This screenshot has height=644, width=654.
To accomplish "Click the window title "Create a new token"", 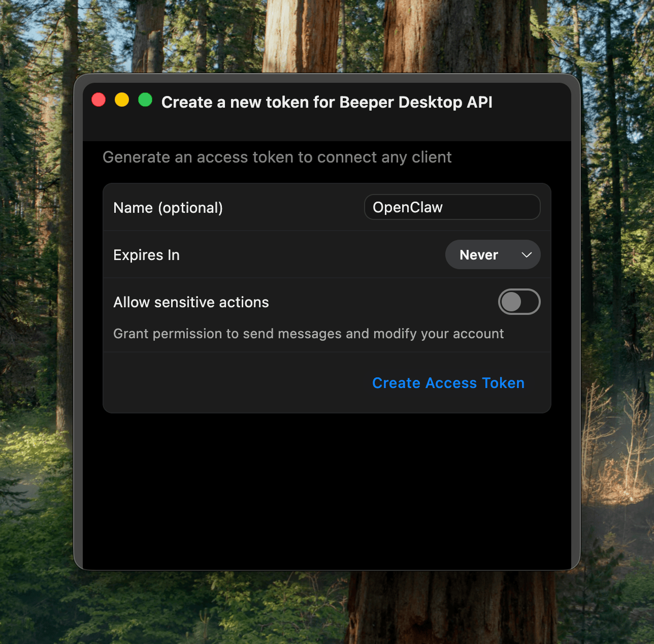I will pos(326,102).
